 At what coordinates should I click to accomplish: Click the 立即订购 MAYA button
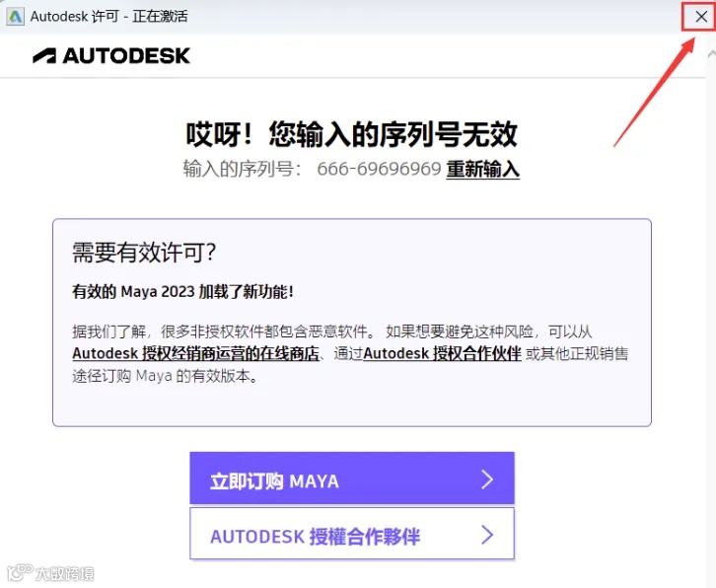[x=352, y=478]
